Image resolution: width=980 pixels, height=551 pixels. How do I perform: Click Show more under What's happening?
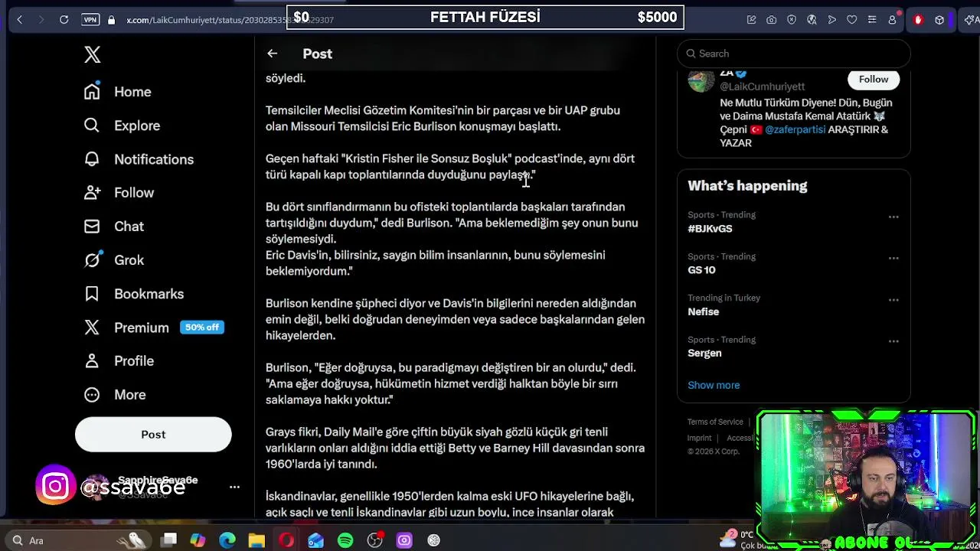tap(714, 385)
